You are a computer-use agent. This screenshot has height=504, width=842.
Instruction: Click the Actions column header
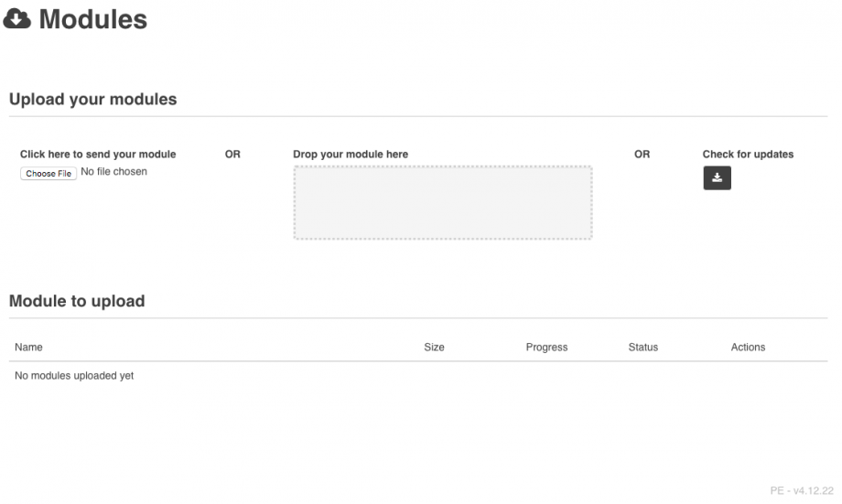(x=748, y=348)
